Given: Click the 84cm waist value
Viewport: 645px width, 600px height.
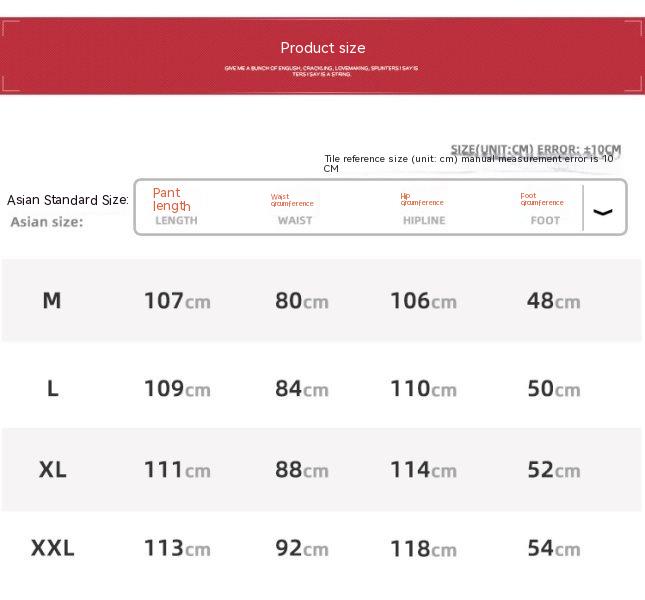Looking at the screenshot, I should coord(301,388).
